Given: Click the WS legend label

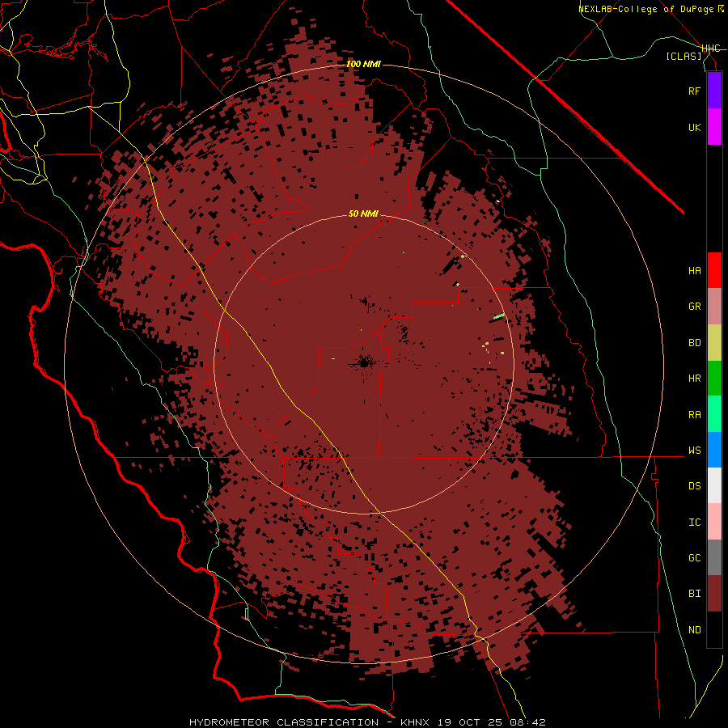Looking at the screenshot, I should click(x=694, y=451).
